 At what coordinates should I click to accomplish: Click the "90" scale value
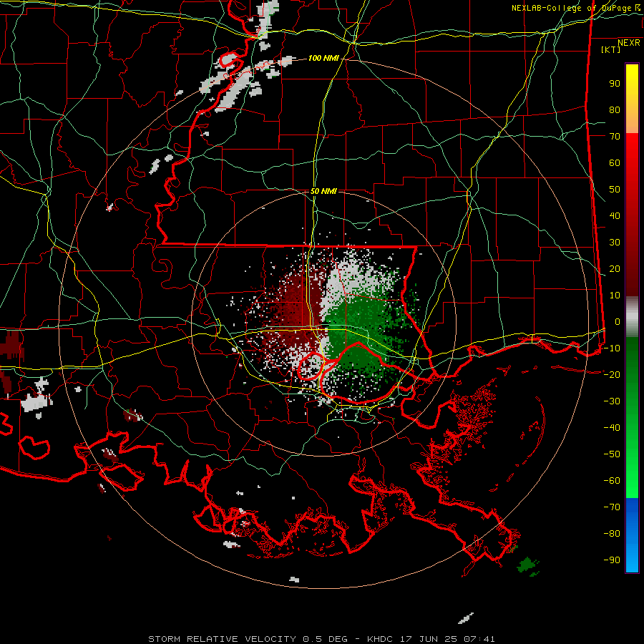coord(615,84)
